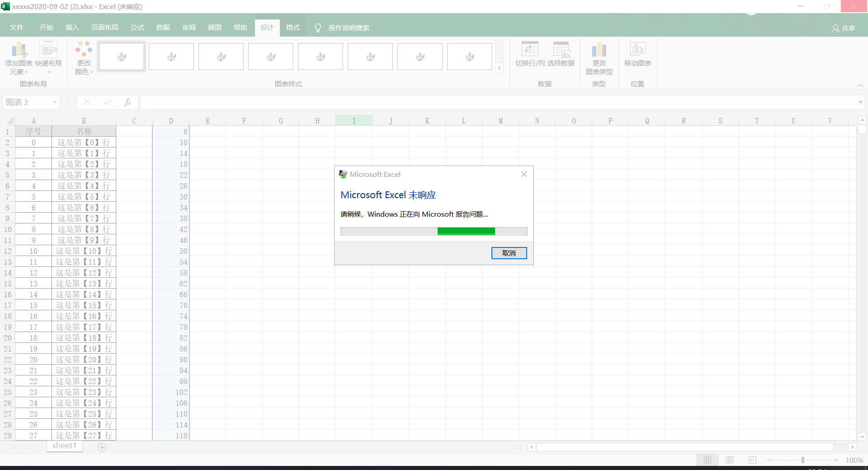
Task: Open the 文件 menu tab
Action: click(17, 28)
